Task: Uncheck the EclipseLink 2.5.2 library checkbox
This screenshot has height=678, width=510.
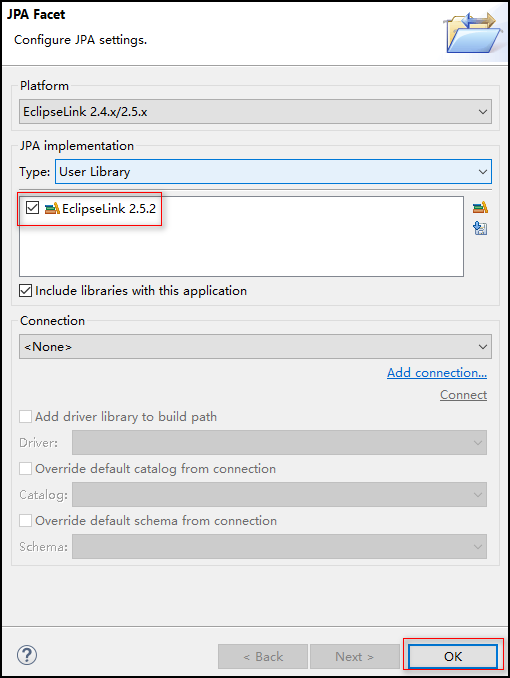Action: coord(32,208)
